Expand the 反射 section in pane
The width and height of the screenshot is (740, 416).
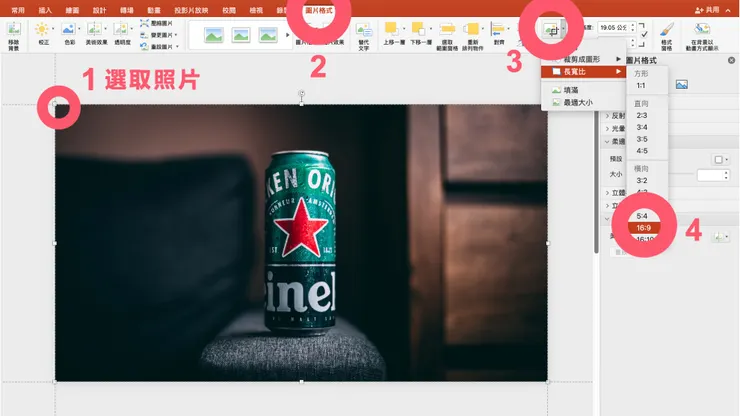[x=607, y=116]
